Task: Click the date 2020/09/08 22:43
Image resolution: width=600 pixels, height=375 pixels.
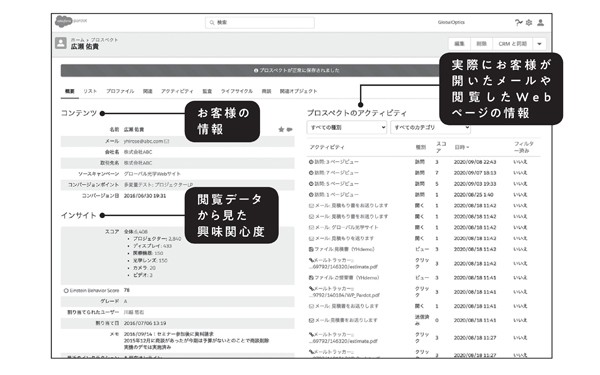Action: click(475, 162)
